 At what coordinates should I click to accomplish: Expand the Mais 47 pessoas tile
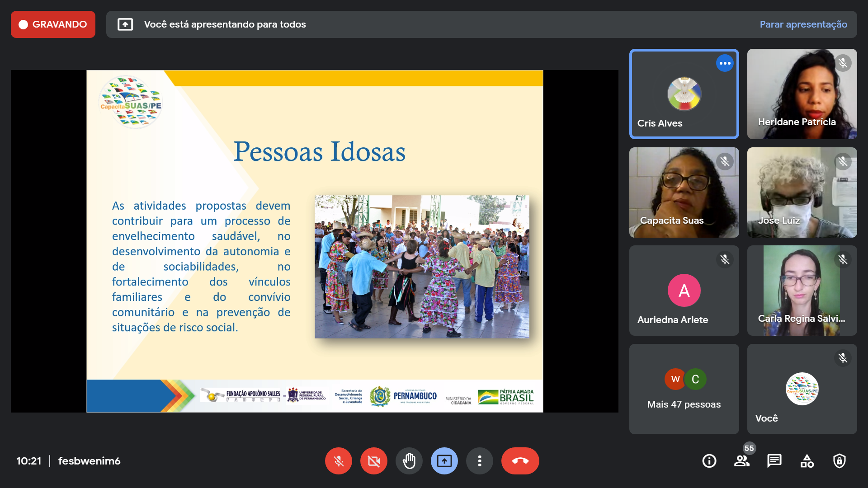point(684,389)
